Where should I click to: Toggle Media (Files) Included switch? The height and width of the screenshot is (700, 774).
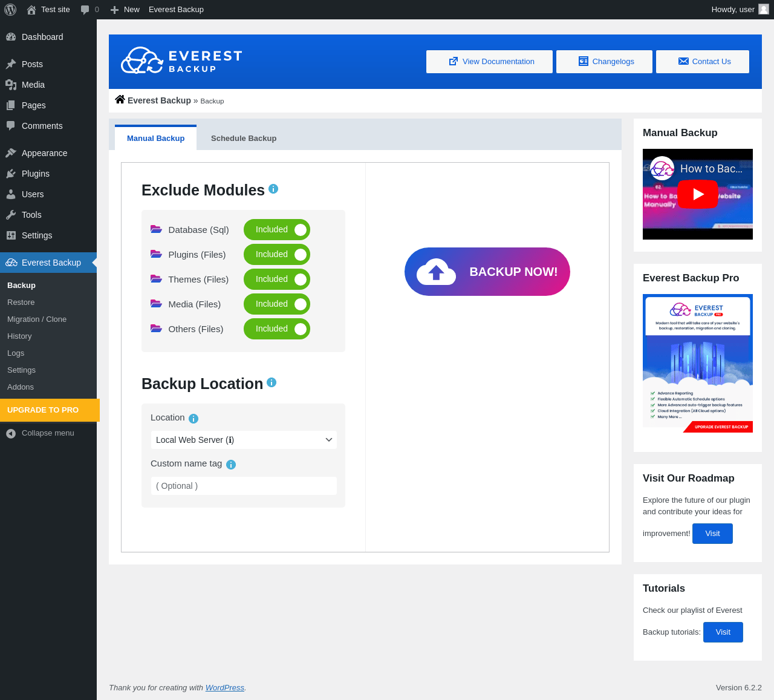[277, 304]
